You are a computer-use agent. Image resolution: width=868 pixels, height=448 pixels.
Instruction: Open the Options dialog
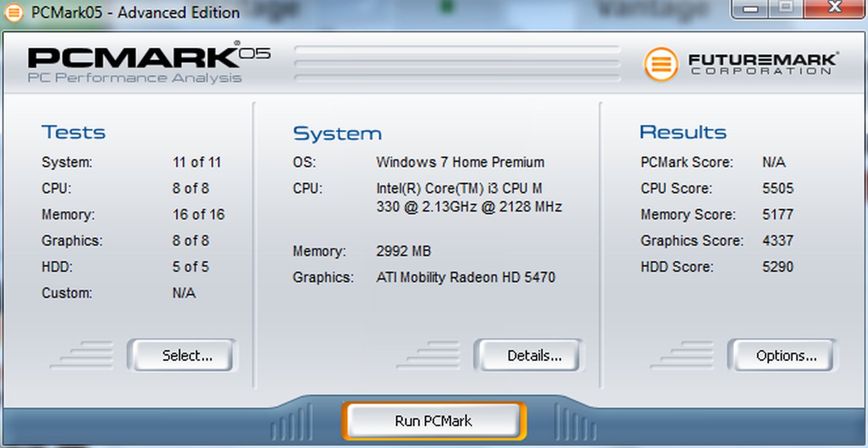[782, 356]
